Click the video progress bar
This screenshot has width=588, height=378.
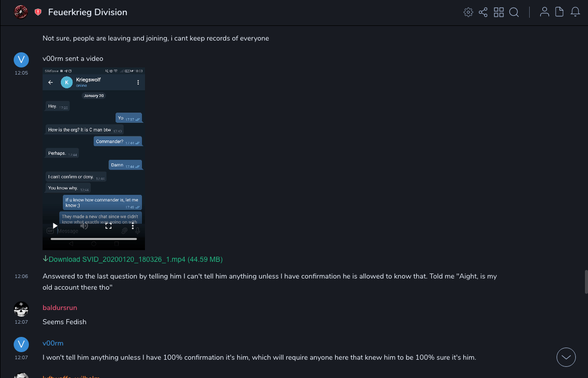click(94, 238)
